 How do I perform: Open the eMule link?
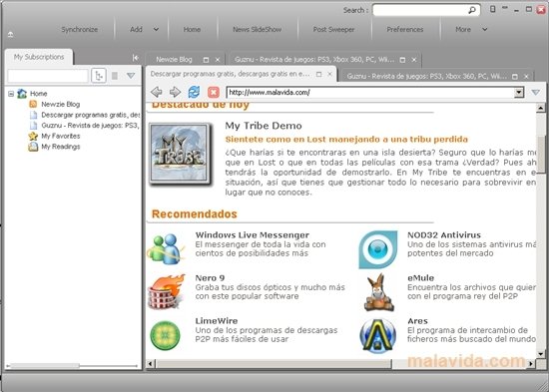pyautogui.click(x=421, y=278)
